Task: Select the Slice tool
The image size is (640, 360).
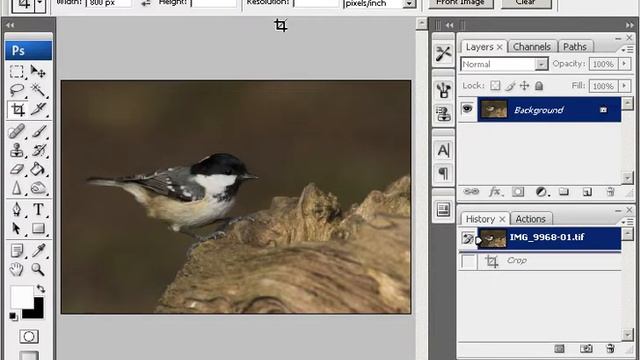Action: (x=38, y=109)
